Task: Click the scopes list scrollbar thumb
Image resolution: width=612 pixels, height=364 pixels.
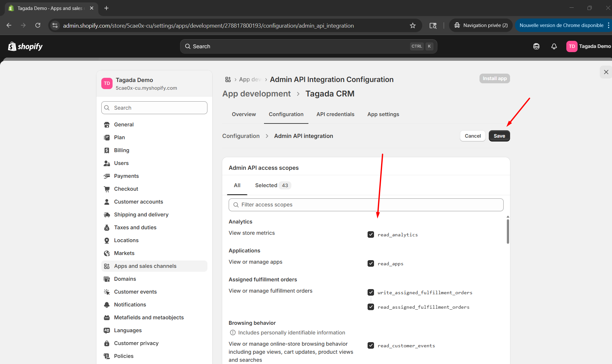Action: pos(508,231)
